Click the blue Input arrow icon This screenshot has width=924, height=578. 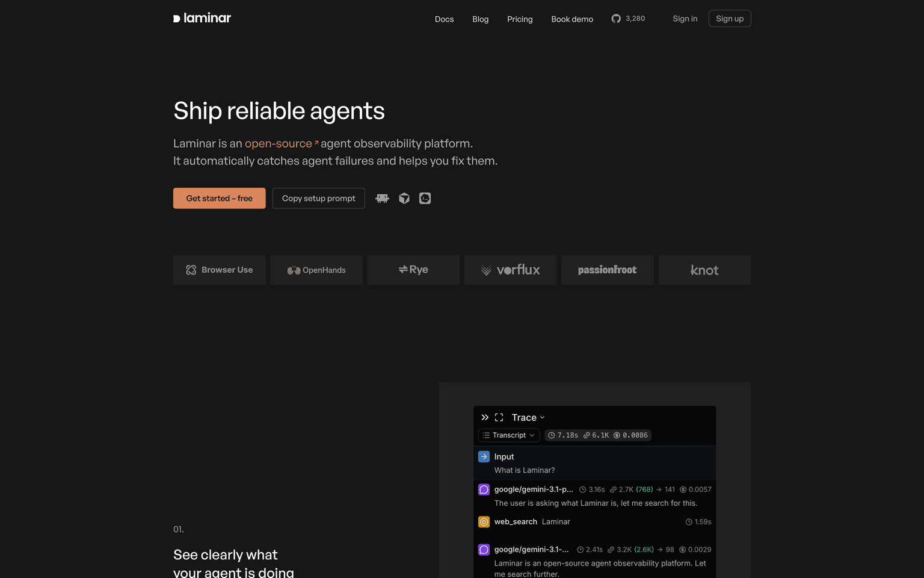tap(484, 456)
